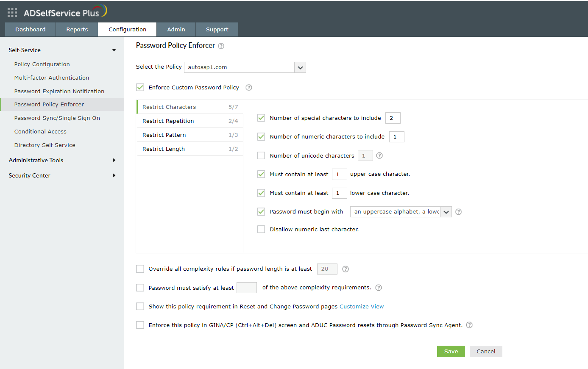Click help icon for complexity requirements count
The width and height of the screenshot is (588, 369).
379,288
